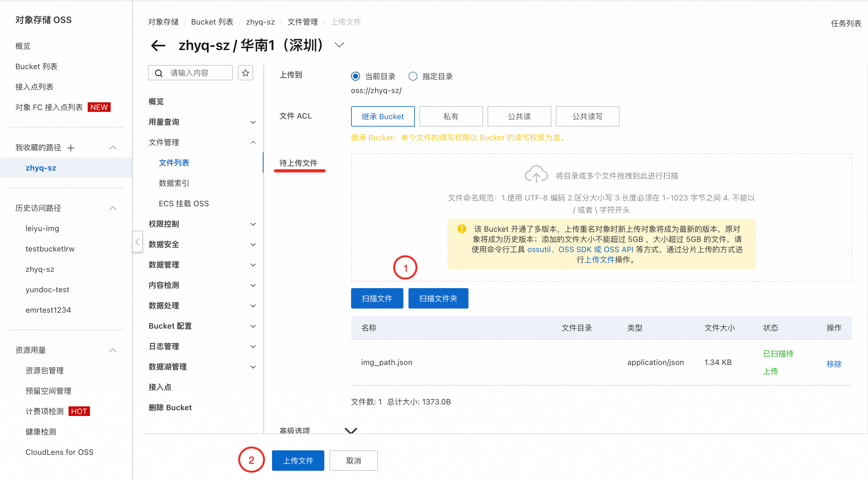Click the 上传文件 button
The height and width of the screenshot is (480, 868).
(298, 460)
